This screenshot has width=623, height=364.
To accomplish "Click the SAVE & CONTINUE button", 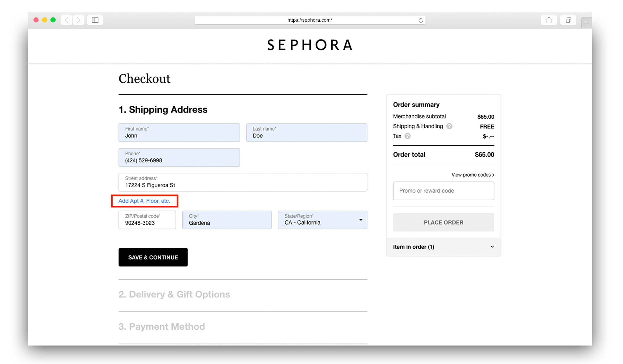I will coord(153,257).
